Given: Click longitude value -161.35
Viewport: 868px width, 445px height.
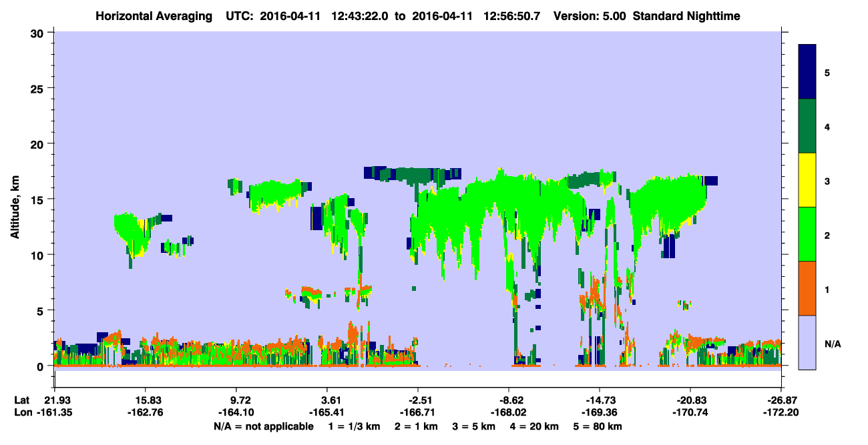Looking at the screenshot, I should pyautogui.click(x=55, y=413).
